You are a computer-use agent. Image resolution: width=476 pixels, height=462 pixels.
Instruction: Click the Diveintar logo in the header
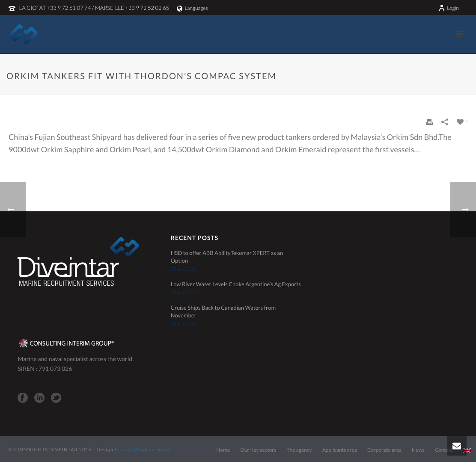pos(24,34)
